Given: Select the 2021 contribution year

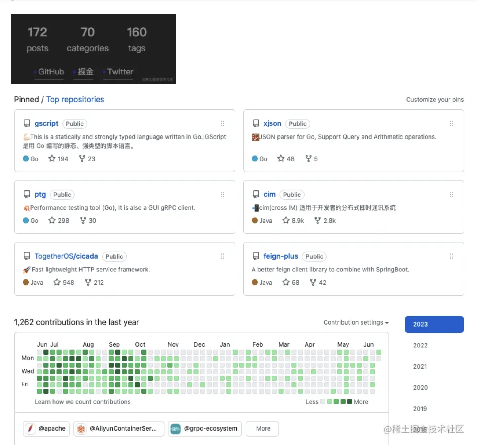Looking at the screenshot, I should 420,366.
